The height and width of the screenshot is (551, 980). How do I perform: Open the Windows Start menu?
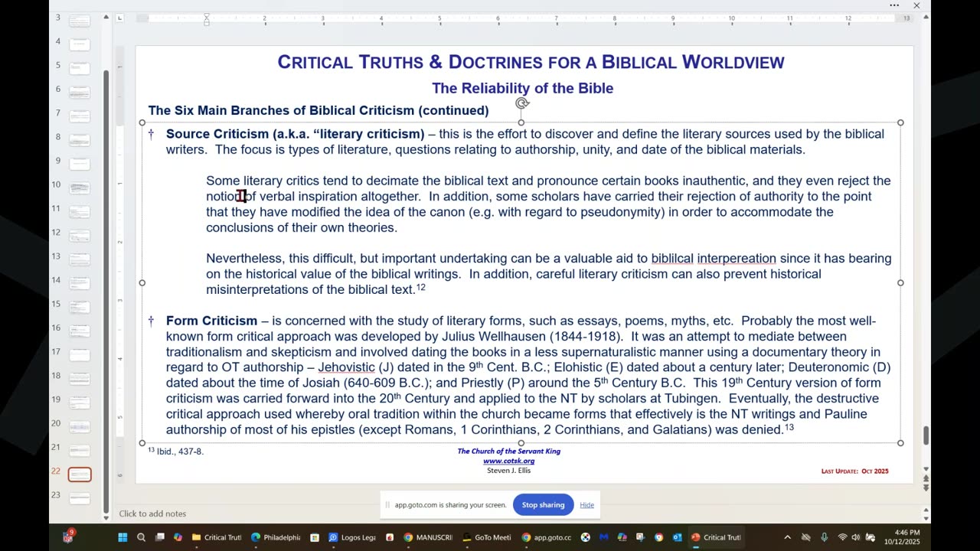[x=122, y=537]
